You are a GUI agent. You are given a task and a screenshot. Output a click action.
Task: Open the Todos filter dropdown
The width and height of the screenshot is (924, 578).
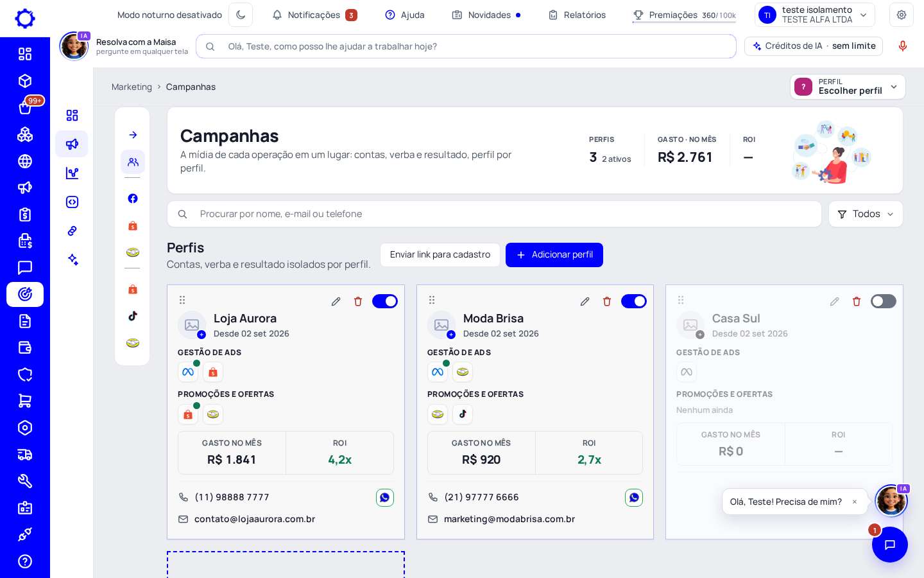click(866, 214)
